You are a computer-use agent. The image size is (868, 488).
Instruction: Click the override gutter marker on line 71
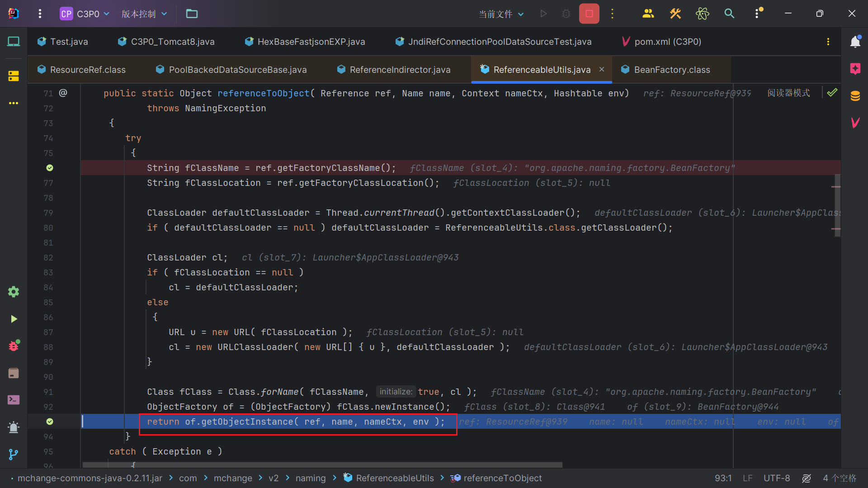[63, 93]
